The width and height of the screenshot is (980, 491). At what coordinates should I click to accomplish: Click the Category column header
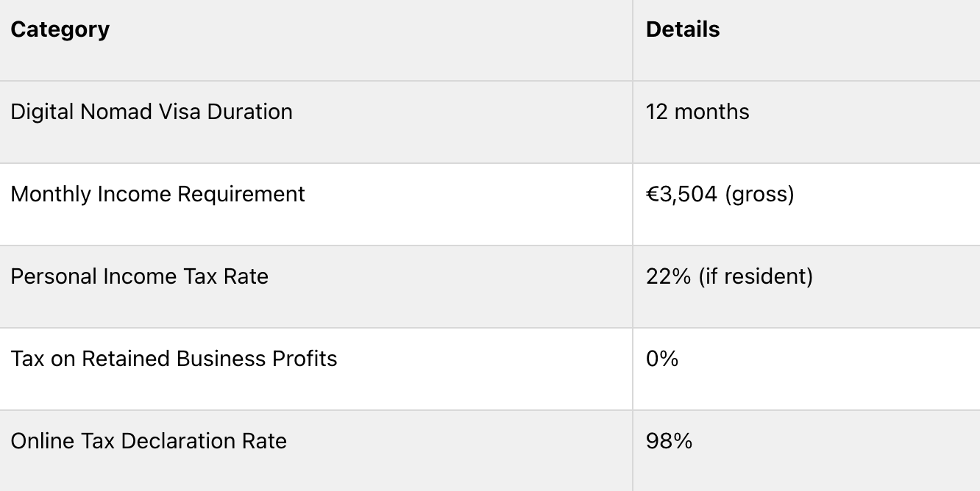click(x=60, y=29)
